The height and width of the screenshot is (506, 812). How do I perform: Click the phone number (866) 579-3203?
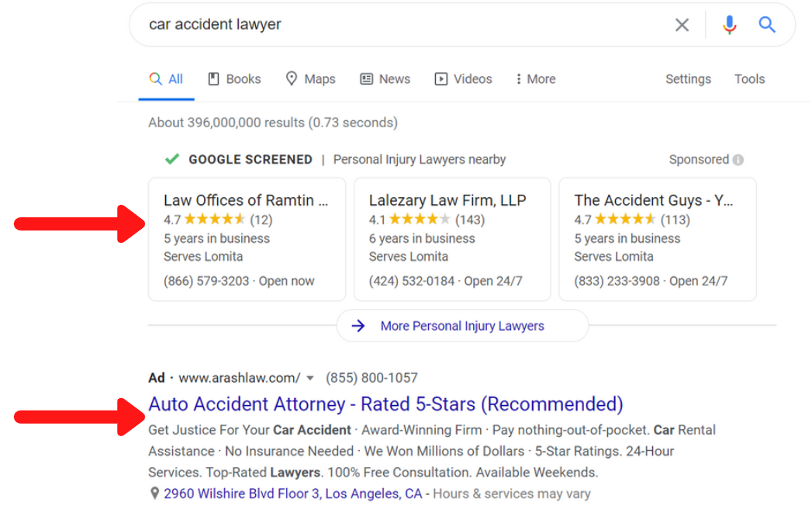206,281
